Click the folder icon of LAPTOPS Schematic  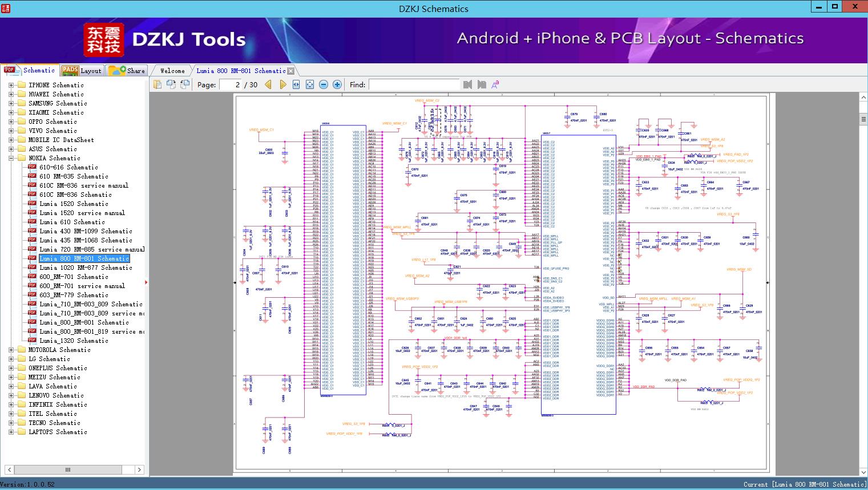(x=22, y=432)
